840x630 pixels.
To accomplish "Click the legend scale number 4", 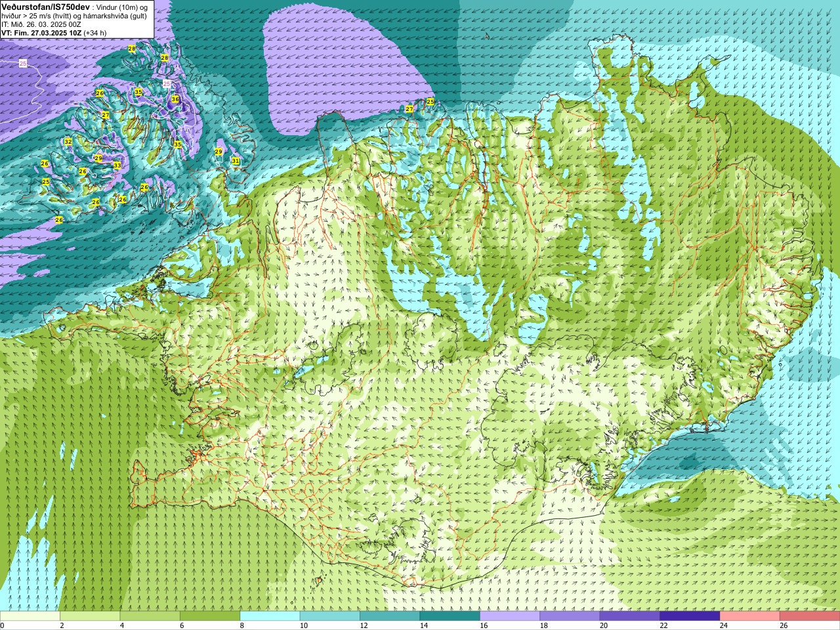I will 121,625.
